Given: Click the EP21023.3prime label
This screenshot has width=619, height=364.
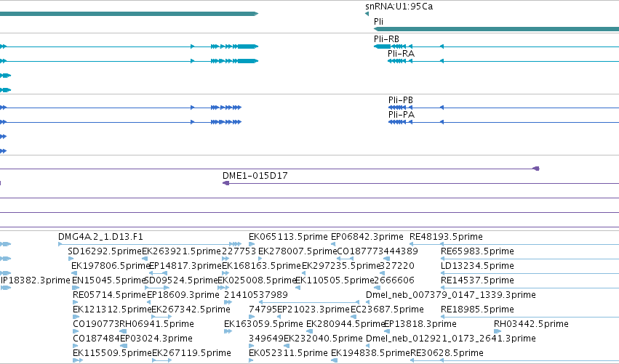Looking at the screenshot, I should 314,310.
